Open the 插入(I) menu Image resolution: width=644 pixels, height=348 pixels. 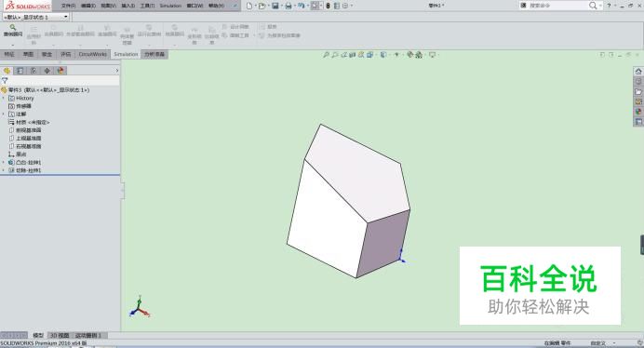pos(128,6)
